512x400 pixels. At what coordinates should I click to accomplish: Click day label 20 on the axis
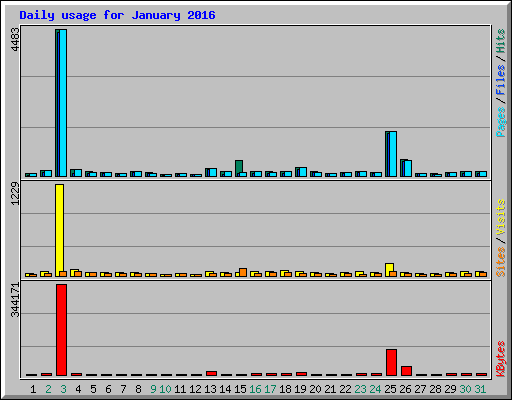[315, 389]
